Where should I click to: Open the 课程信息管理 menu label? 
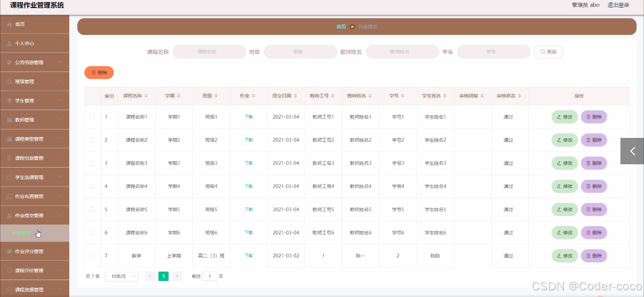pyautogui.click(x=29, y=158)
